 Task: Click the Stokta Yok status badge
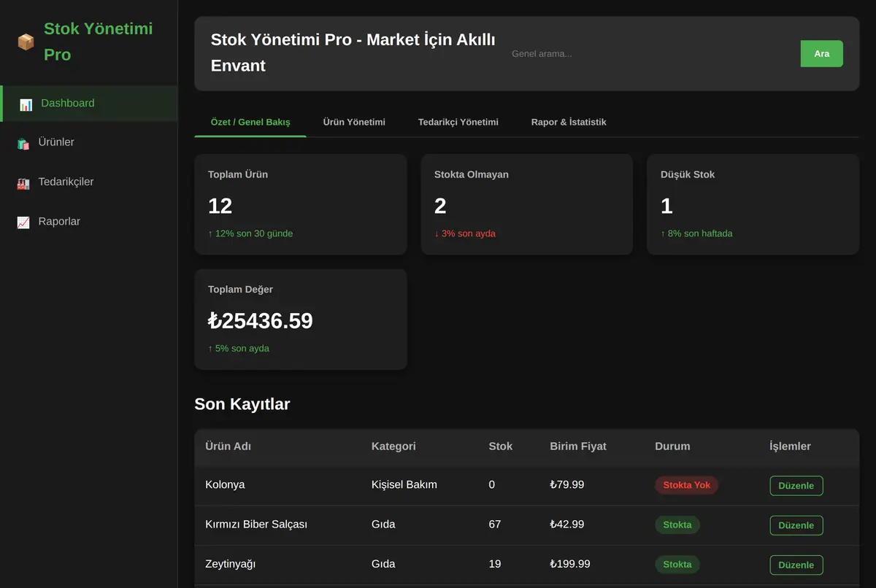point(687,485)
